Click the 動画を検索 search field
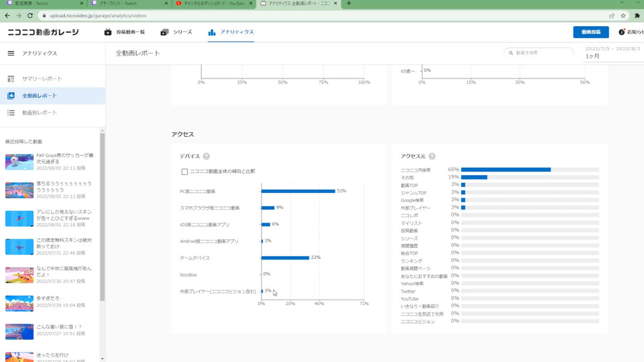The width and height of the screenshot is (644, 362). (x=539, y=53)
